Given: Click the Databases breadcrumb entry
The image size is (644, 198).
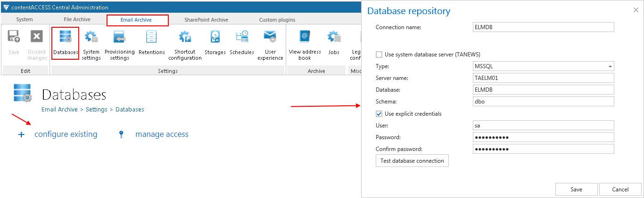Looking at the screenshot, I should 130,109.
